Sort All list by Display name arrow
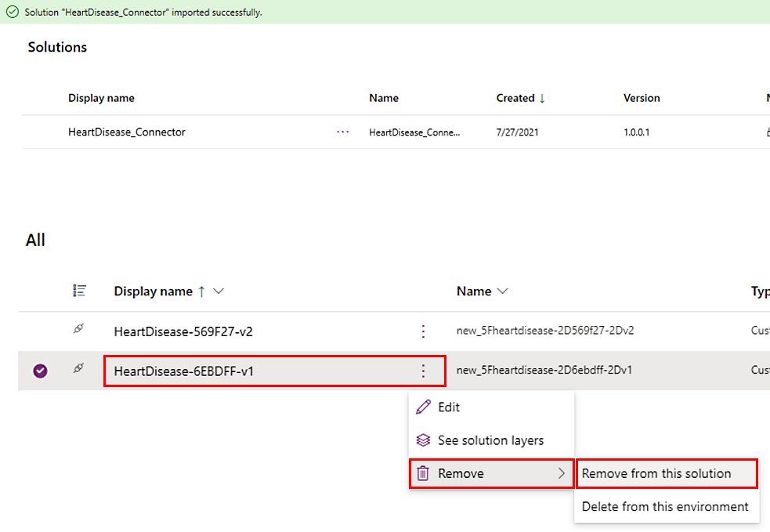Viewport: 770px width, 532px height. tap(201, 291)
